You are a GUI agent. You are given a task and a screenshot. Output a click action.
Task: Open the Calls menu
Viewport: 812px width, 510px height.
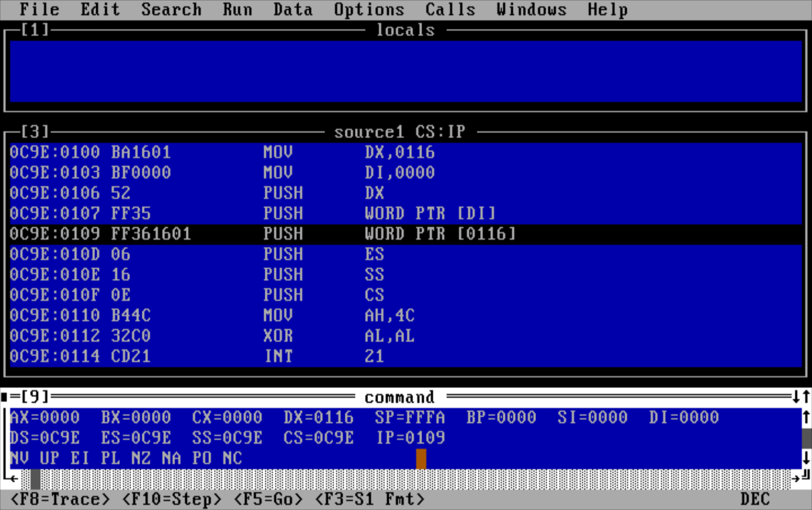[x=450, y=10]
